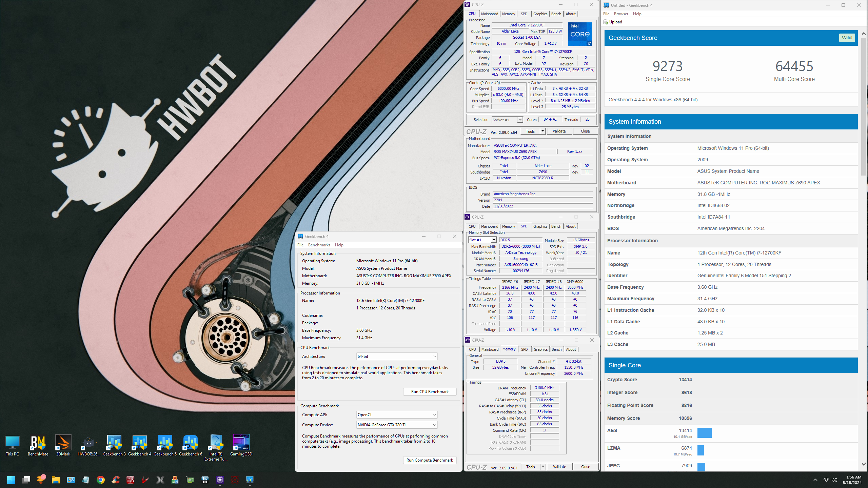This screenshot has height=488, width=868.
Task: Open the taskbar clock and date
Action: 852,480
